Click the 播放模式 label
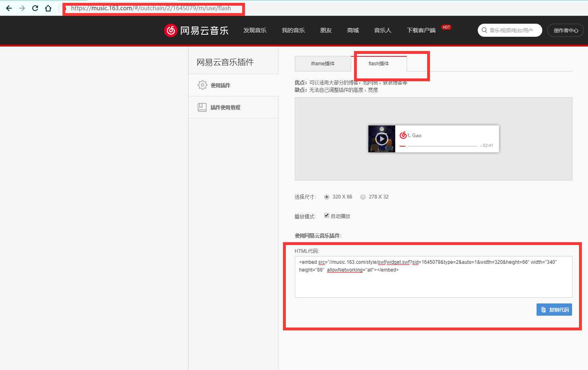This screenshot has height=370, width=588. click(305, 216)
